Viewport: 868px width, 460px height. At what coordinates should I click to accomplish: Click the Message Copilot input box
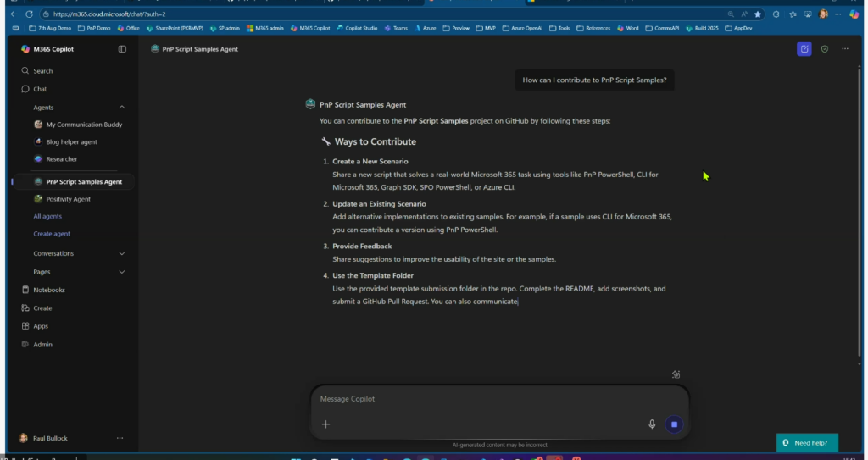[x=498, y=399]
